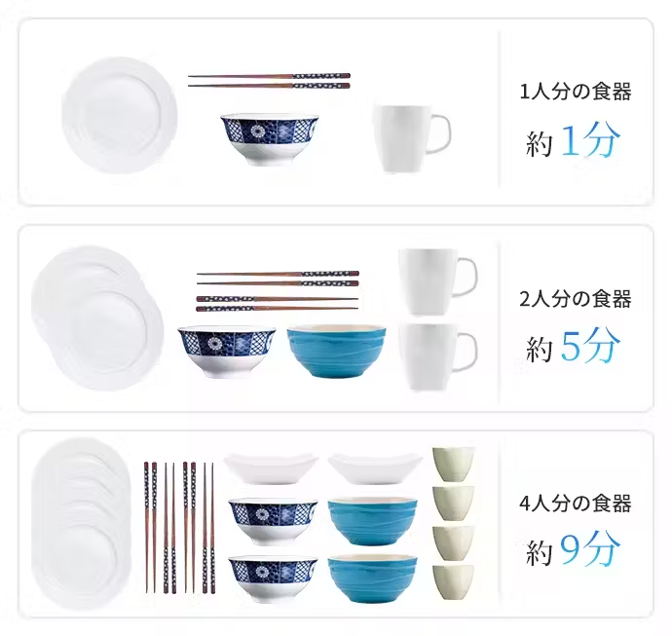Click the 2人分の食器 heading

coord(576,299)
